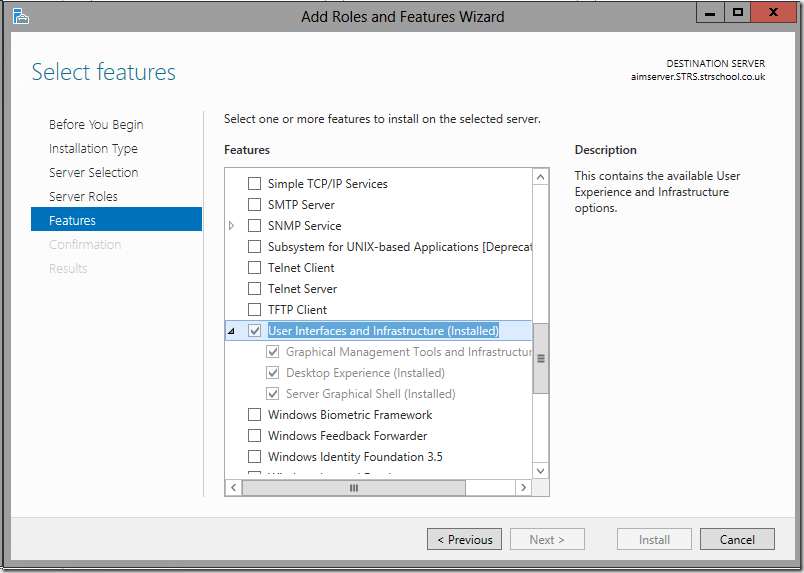
Task: Click the destination server name aimserver.STRS.strschool.co.uk
Action: 698,77
